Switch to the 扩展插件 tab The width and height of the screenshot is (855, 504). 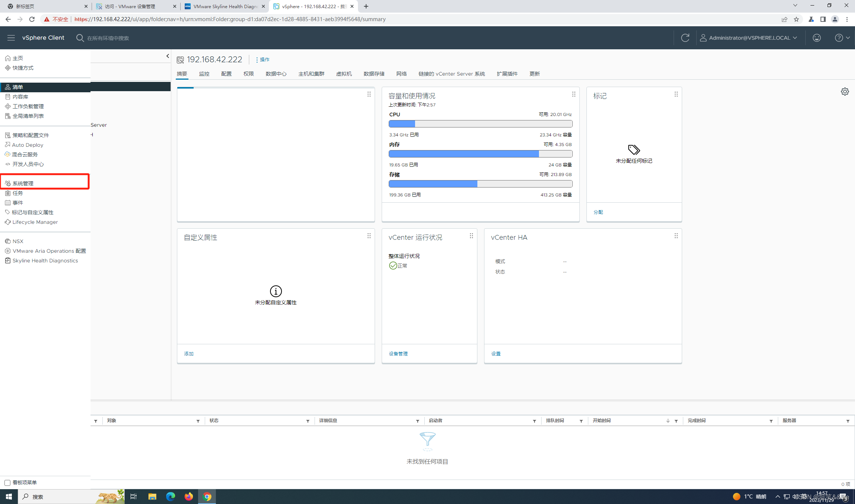click(507, 74)
